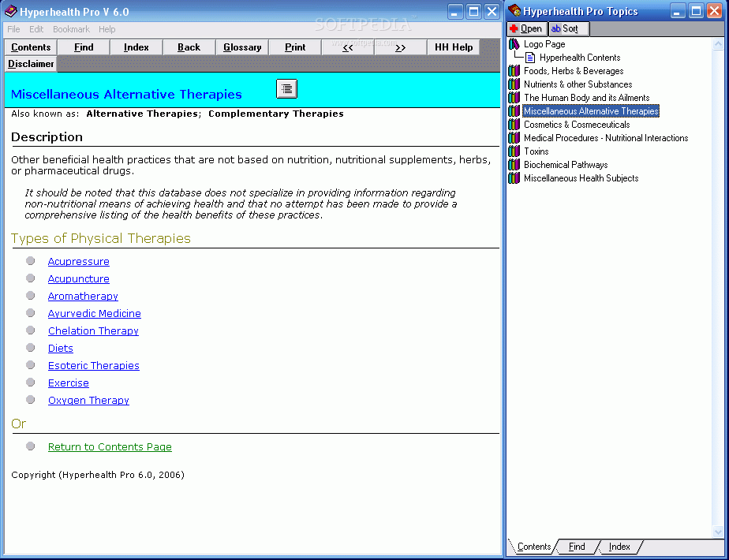Click the Sort button in Topics window
This screenshot has height=560, width=729.
(568, 29)
